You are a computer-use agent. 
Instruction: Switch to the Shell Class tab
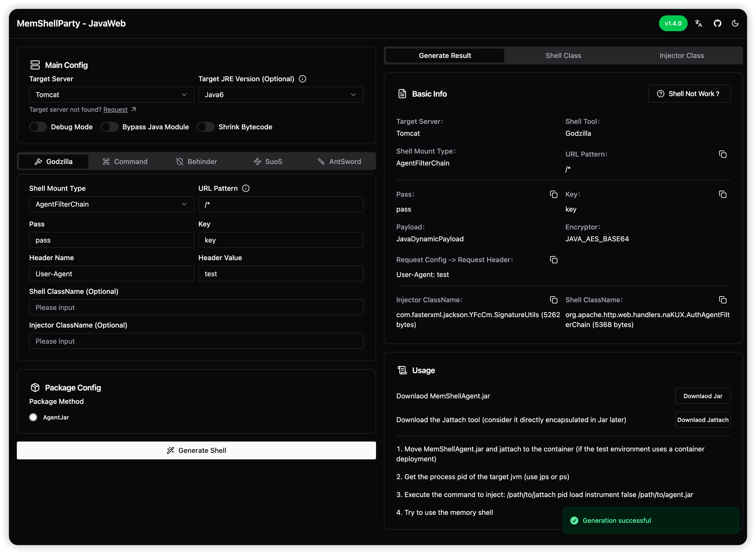coord(563,56)
